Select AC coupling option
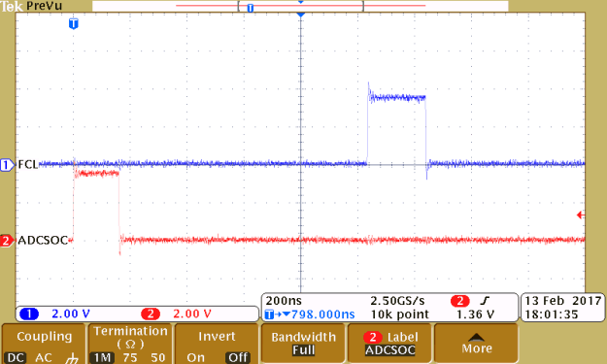The image size is (607, 364). 44,357
